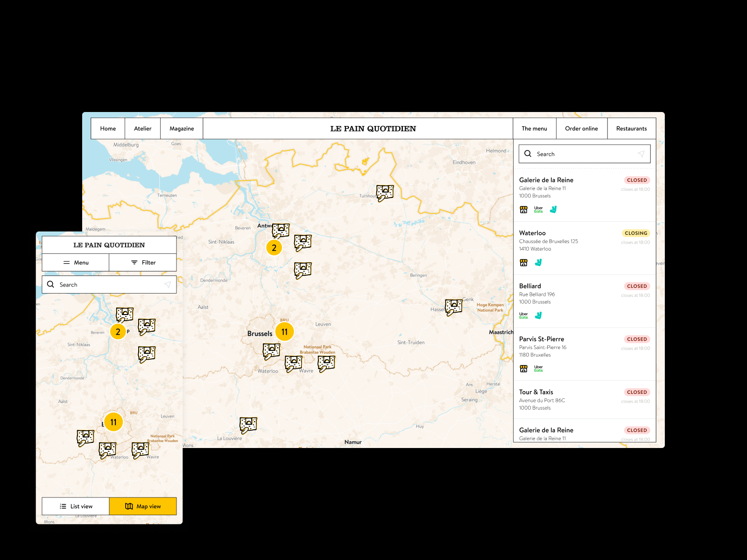Click the CLOSING status badge for Waterloo
The height and width of the screenshot is (560, 747).
(x=636, y=233)
